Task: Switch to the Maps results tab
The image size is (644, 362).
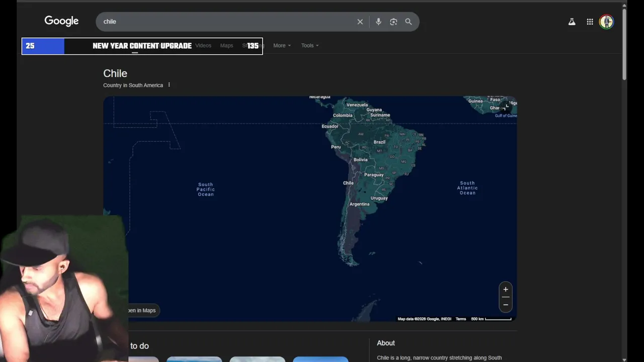Action: pos(226,45)
